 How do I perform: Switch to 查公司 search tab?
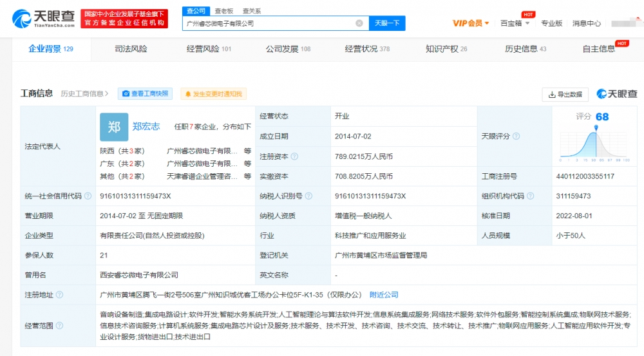pos(196,11)
